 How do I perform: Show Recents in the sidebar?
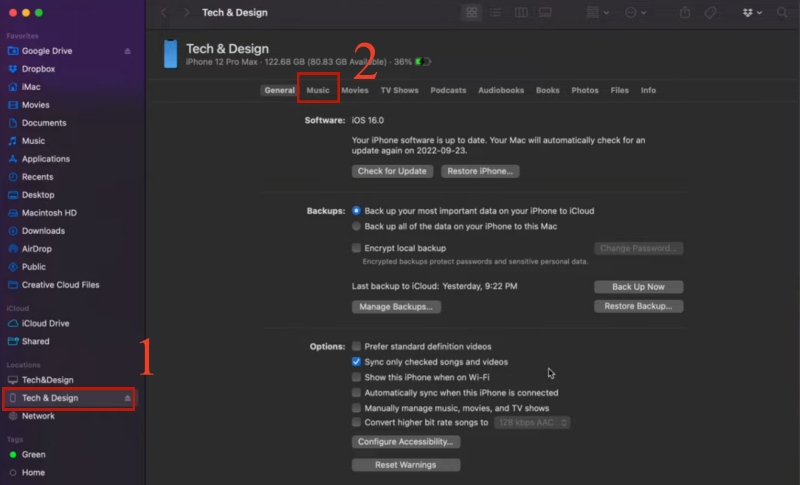point(37,177)
